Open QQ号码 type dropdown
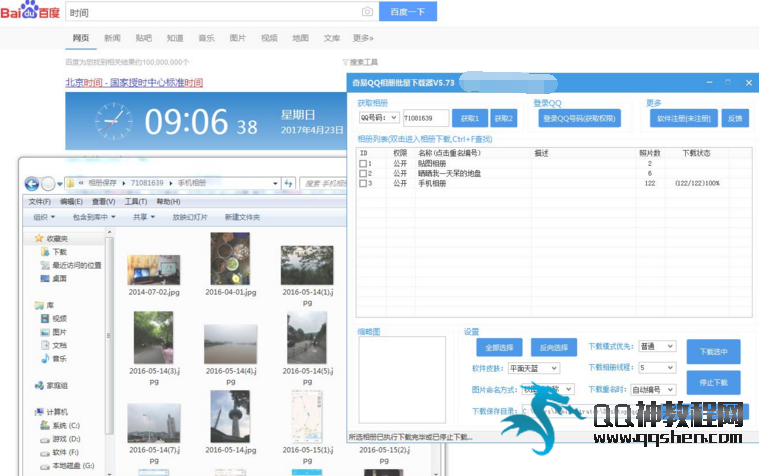Viewport: 759px width, 476px height. [x=379, y=118]
